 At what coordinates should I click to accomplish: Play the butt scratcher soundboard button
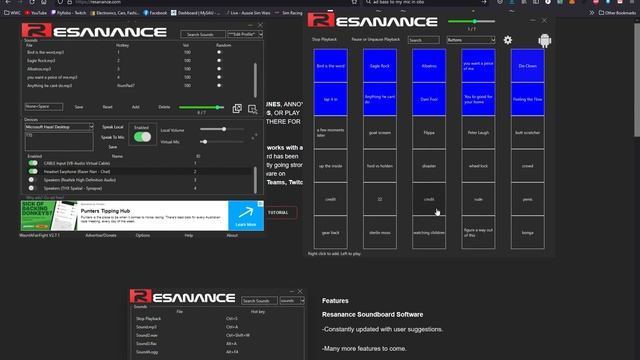point(527,133)
